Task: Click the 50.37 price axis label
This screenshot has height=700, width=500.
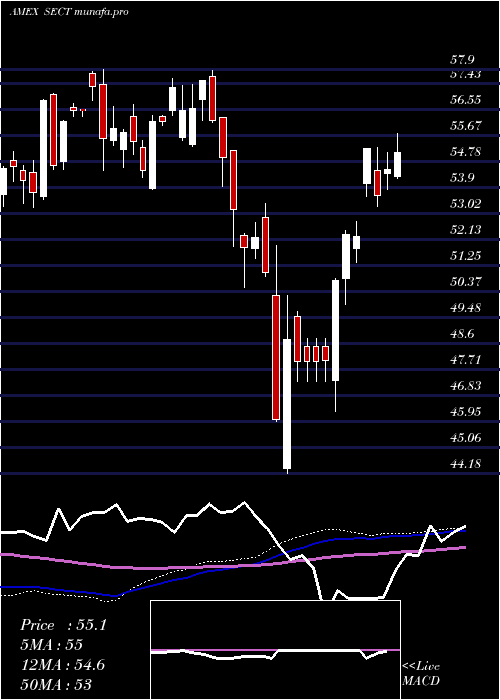Action: [466, 282]
